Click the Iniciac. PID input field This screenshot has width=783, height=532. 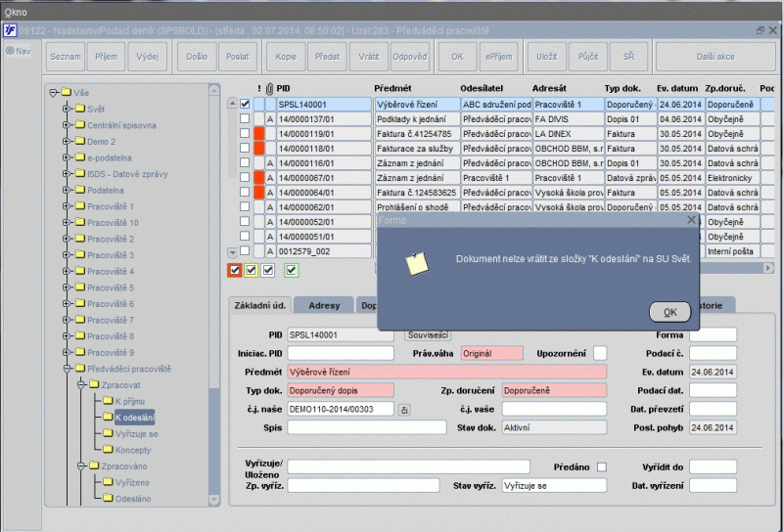[x=341, y=353]
